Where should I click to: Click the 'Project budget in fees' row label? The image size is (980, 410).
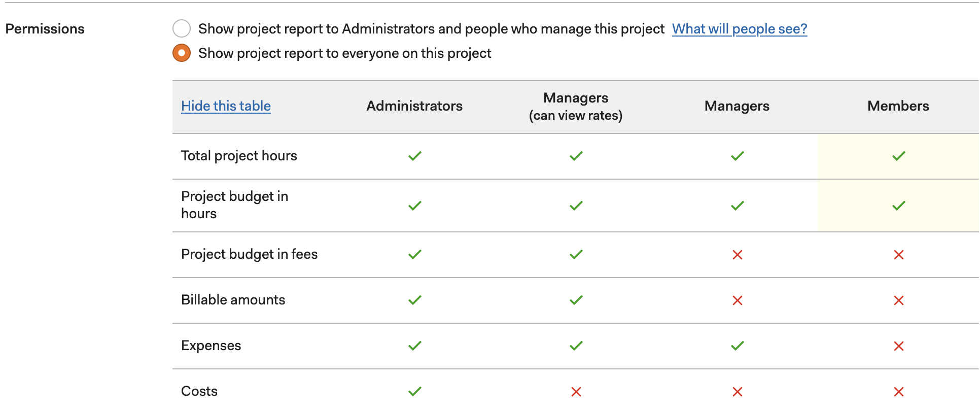(x=250, y=254)
